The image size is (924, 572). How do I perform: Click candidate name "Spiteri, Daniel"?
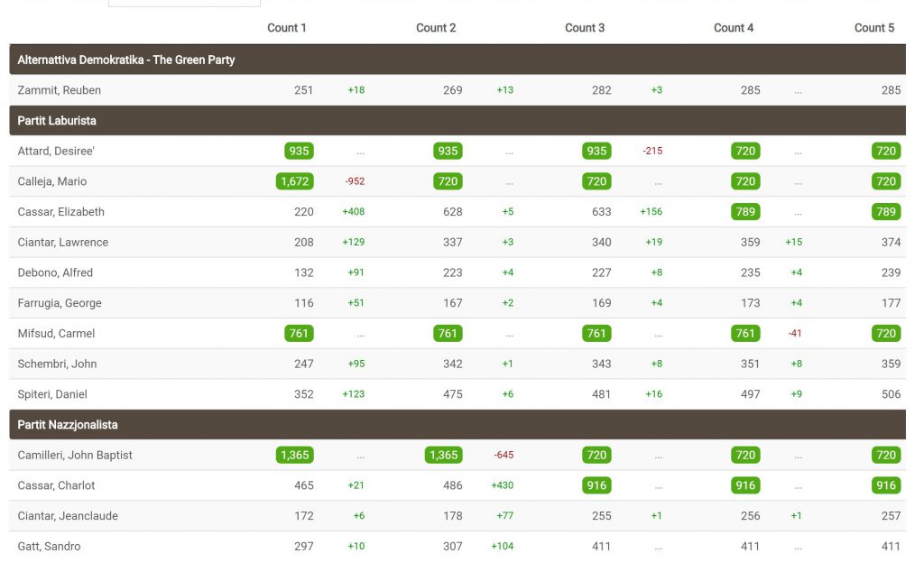pos(52,394)
